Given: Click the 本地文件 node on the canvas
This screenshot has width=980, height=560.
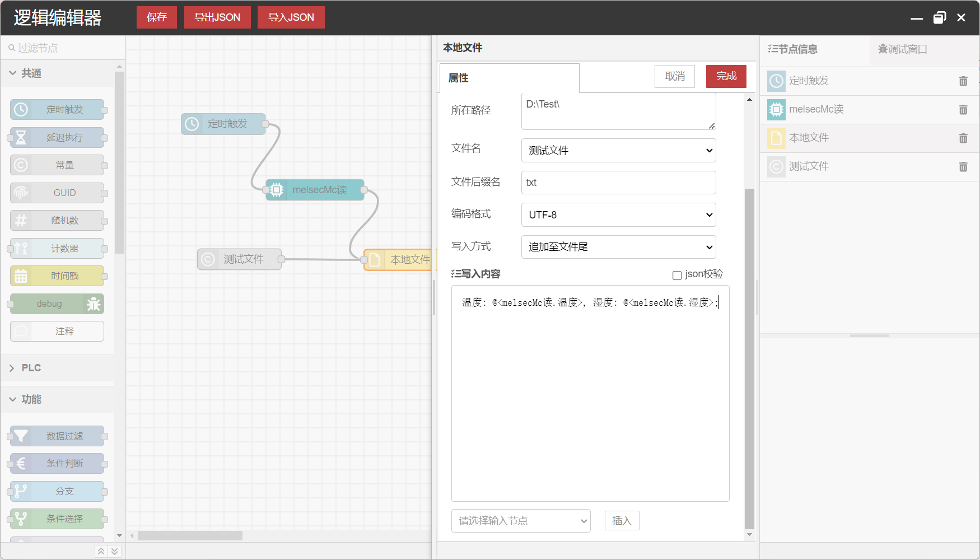Looking at the screenshot, I should (398, 260).
